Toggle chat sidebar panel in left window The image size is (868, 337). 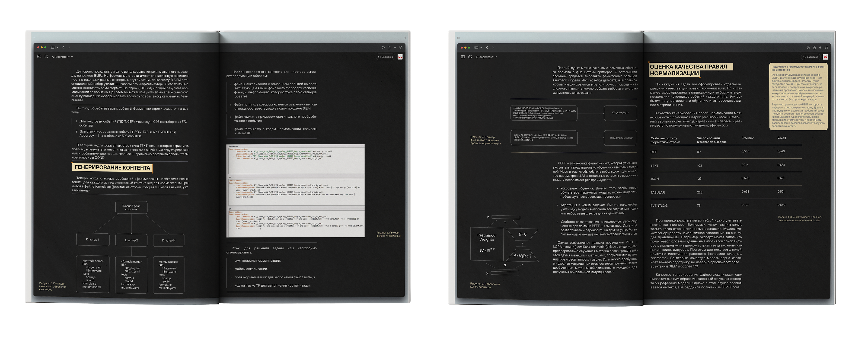(x=39, y=57)
